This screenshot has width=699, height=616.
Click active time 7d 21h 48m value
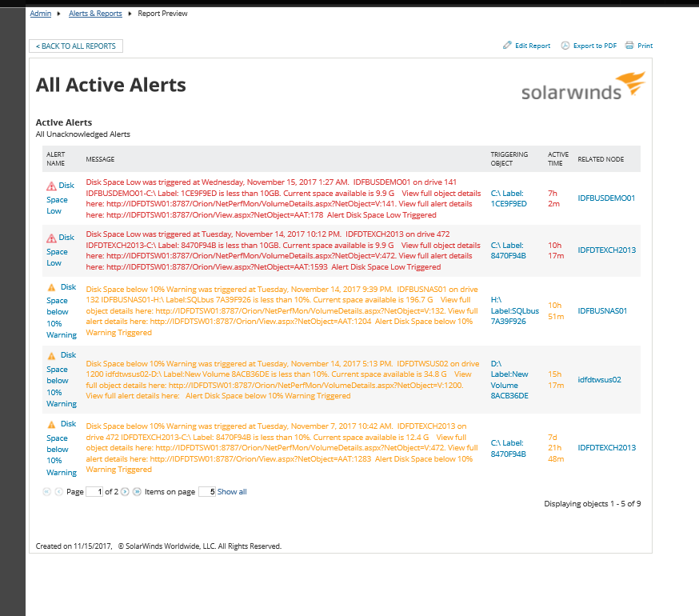pyautogui.click(x=556, y=448)
